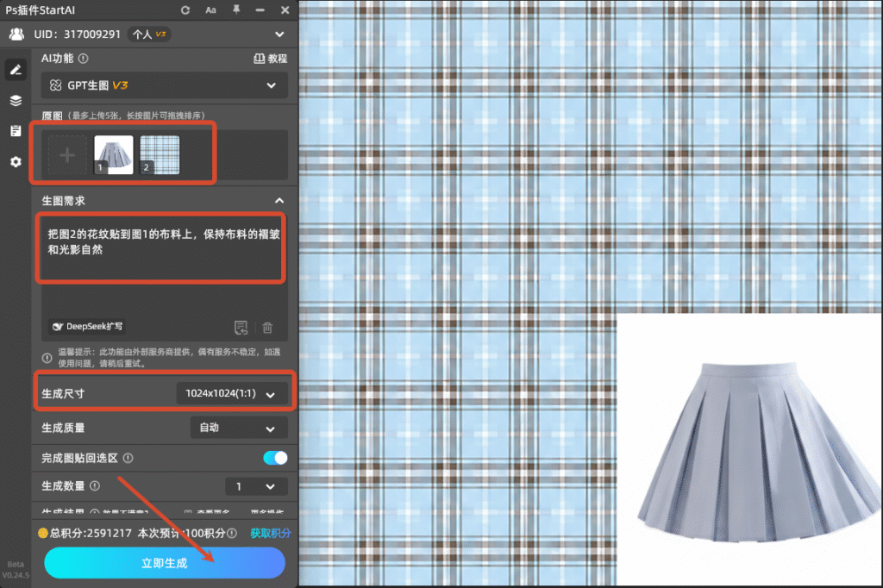Click the 个人 V3 membership badge
Screen dimensions: 883x588
(149, 34)
